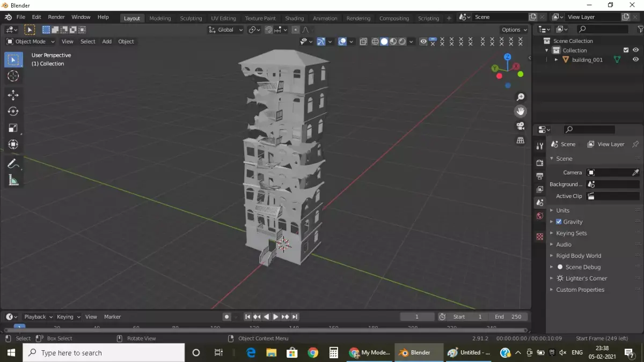Image resolution: width=644 pixels, height=362 pixels.
Task: Toggle the camera view icon
Action: [520, 126]
